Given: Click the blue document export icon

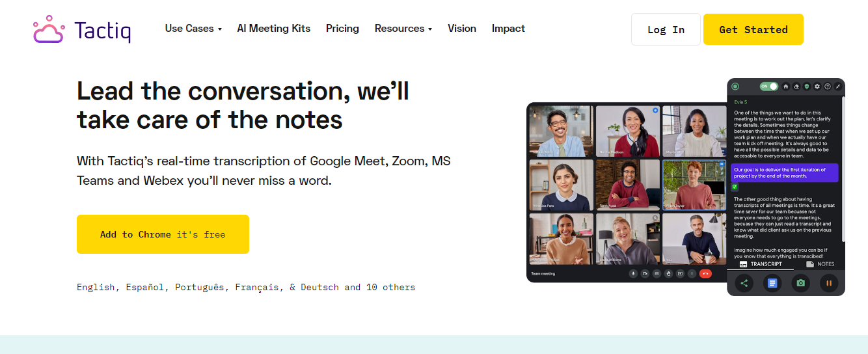Looking at the screenshot, I should tap(772, 283).
